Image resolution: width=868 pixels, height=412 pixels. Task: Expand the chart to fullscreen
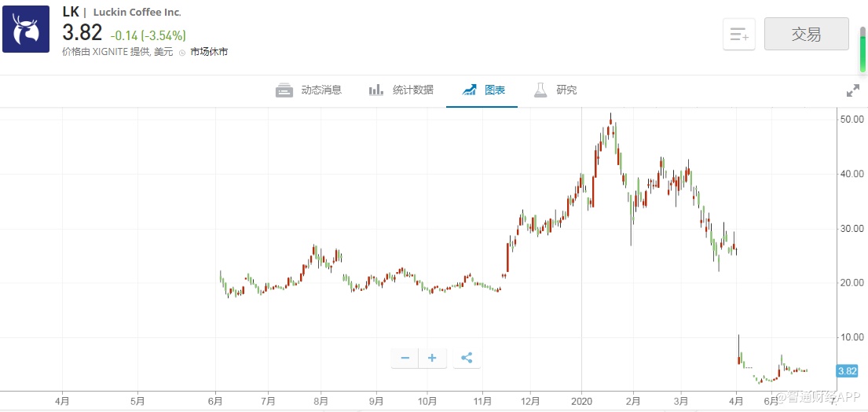(852, 90)
